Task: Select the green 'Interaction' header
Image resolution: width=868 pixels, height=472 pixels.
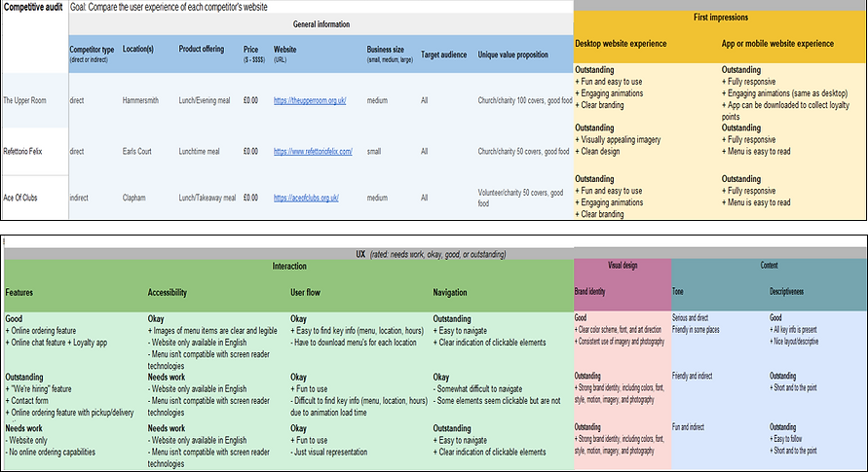Action: point(289,267)
